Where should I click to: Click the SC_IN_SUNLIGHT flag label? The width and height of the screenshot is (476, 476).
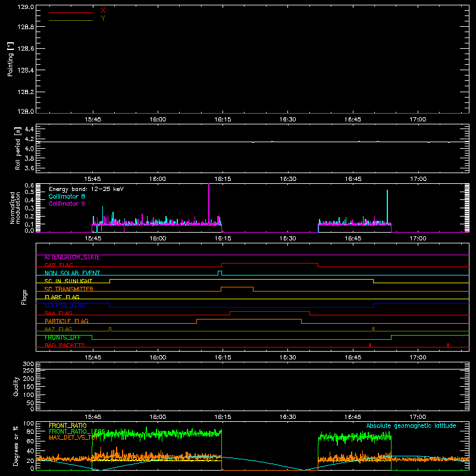click(x=68, y=281)
